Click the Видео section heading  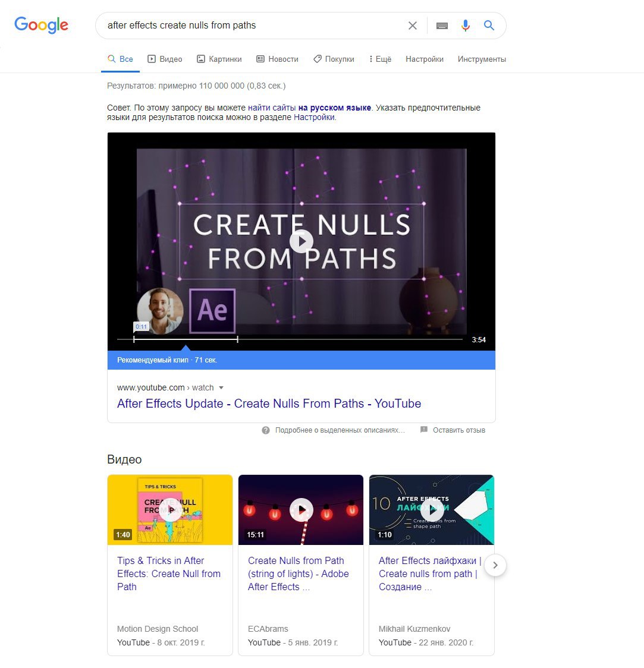pos(124,459)
